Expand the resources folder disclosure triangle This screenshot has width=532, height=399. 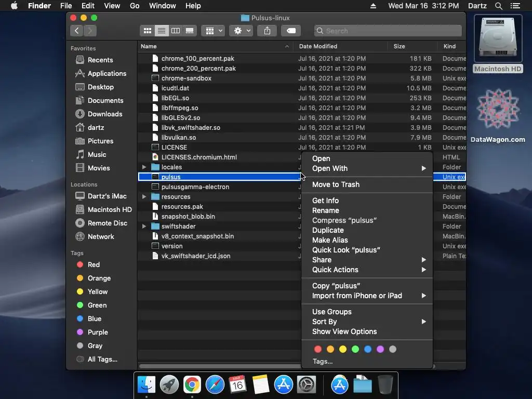[x=144, y=197]
